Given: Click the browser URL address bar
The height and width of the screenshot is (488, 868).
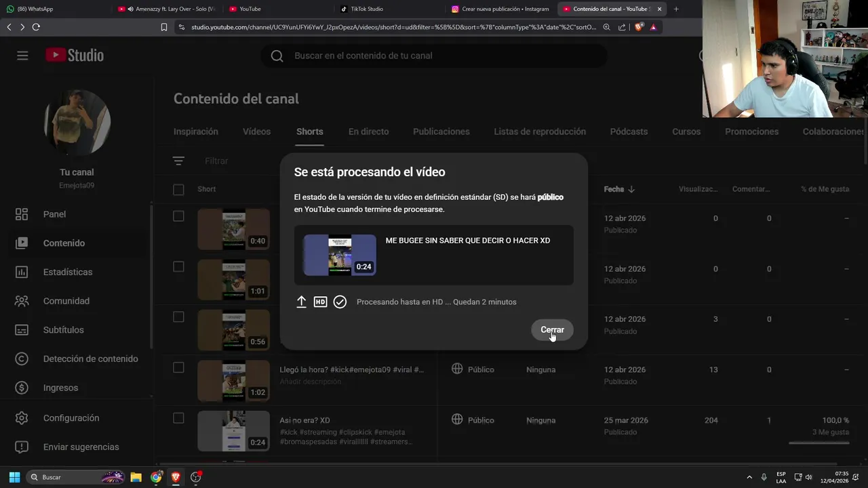Looking at the screenshot, I should pyautogui.click(x=393, y=27).
